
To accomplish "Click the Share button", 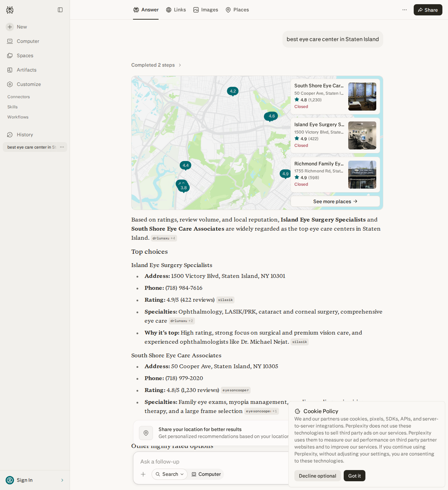I will click(428, 10).
